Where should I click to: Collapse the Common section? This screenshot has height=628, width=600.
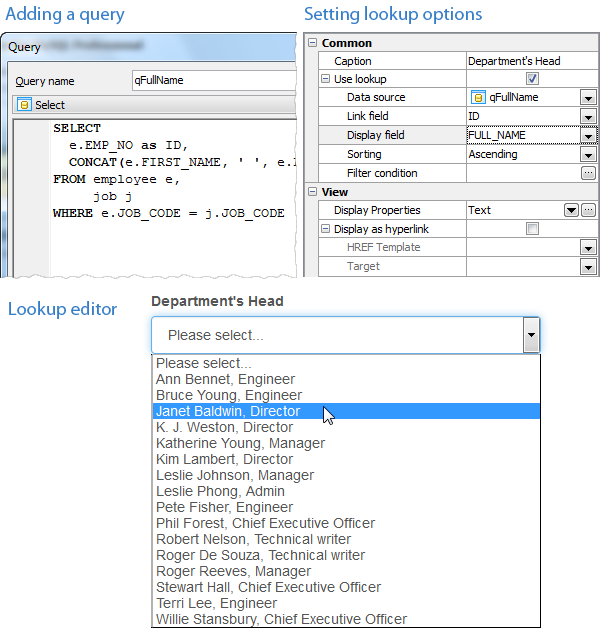click(x=313, y=43)
